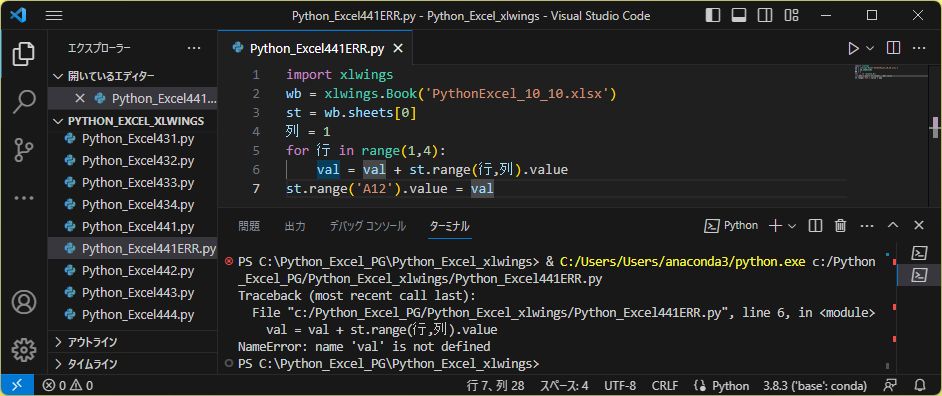The height and width of the screenshot is (396, 942).
Task: Open Python_Excel444.py in explorer
Action: (133, 315)
